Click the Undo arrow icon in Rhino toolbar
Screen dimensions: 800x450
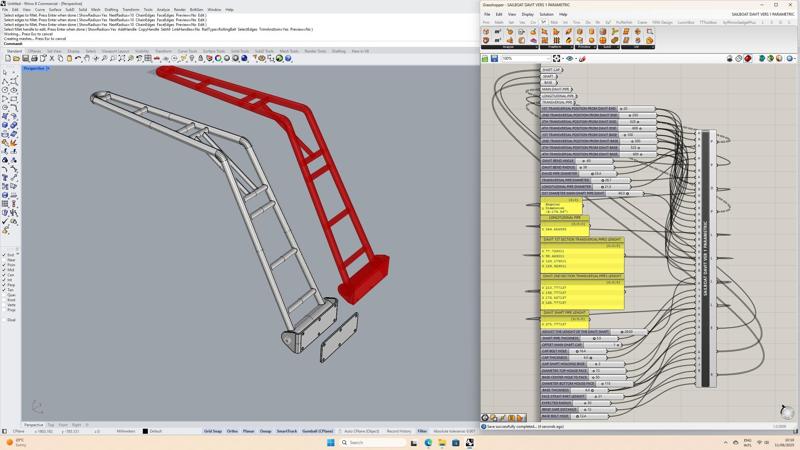coord(78,59)
